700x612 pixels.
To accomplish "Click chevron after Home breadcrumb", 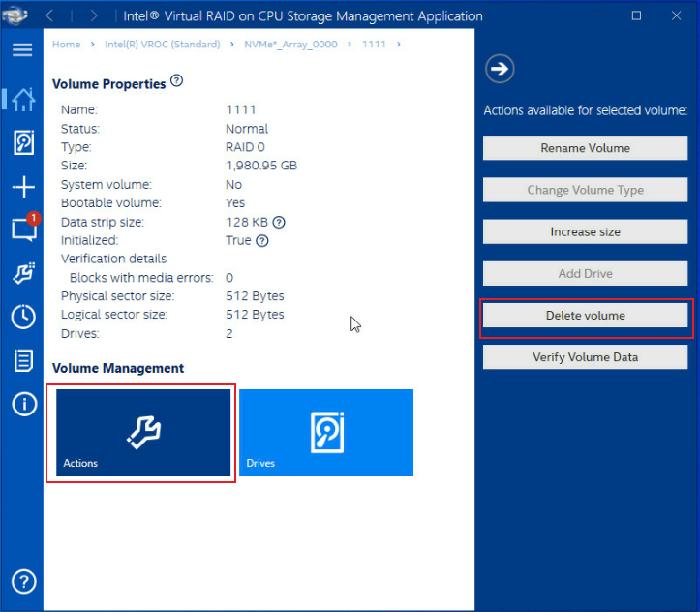I will pos(92,45).
